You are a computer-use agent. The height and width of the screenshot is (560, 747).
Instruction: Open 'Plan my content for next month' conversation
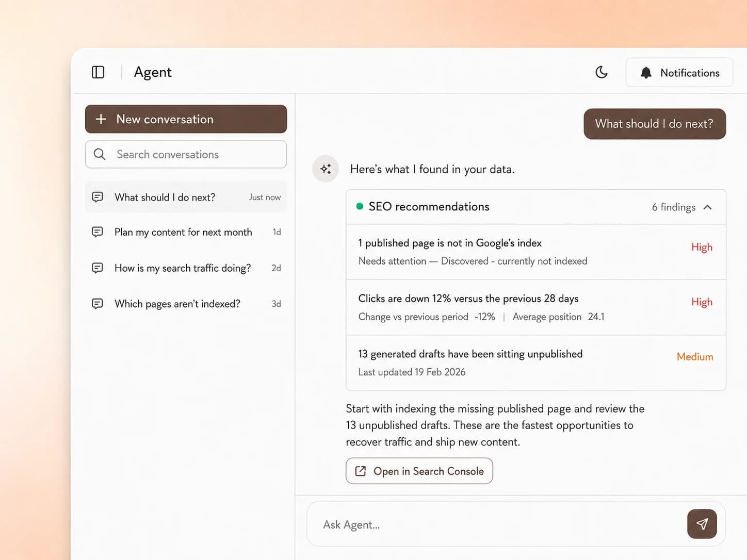click(186, 232)
